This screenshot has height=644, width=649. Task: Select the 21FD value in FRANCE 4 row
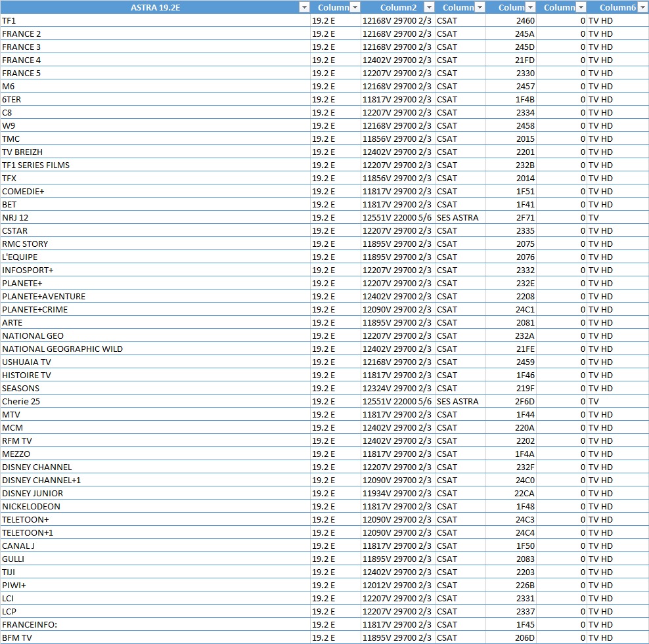511,60
